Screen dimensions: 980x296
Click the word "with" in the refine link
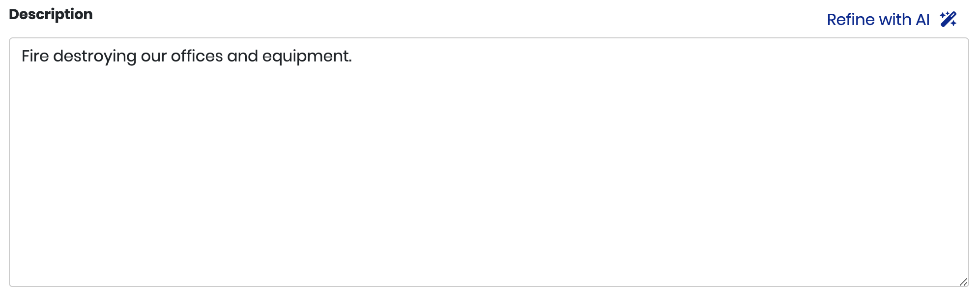point(895,20)
